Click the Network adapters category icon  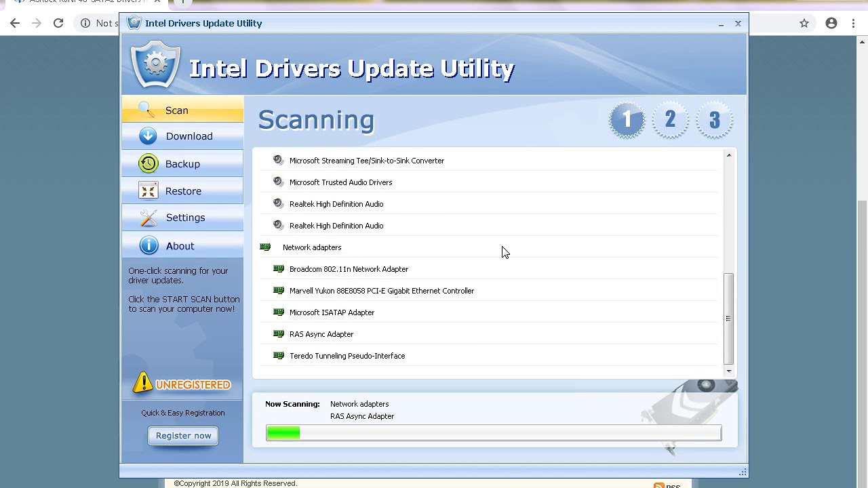pos(265,247)
